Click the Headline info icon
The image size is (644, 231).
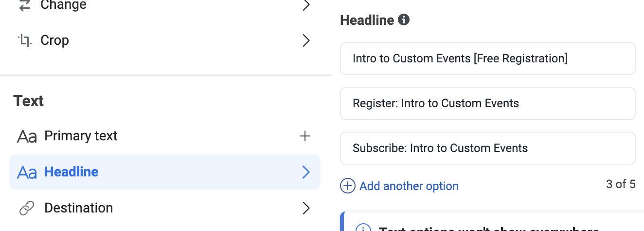click(x=404, y=20)
